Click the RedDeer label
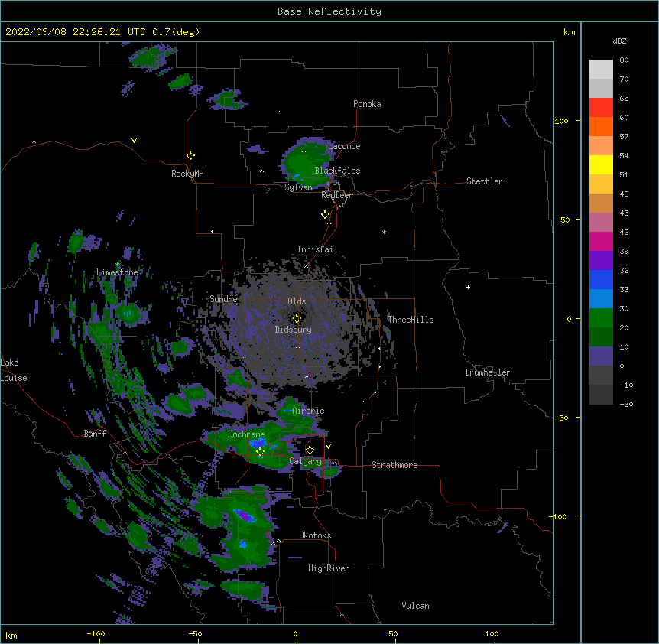 coord(336,195)
